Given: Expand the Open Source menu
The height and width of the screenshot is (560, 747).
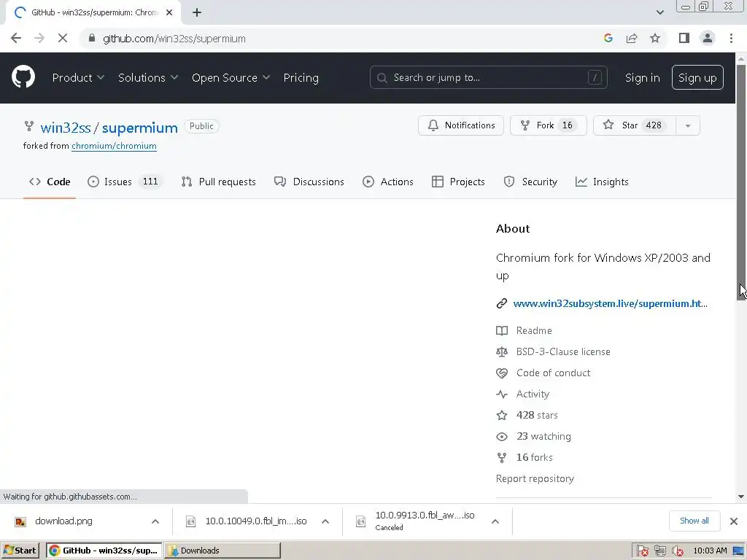Looking at the screenshot, I should tap(231, 77).
